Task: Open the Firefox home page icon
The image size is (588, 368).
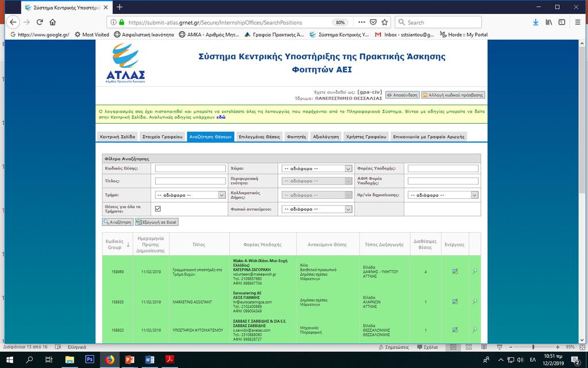Action: tap(52, 22)
